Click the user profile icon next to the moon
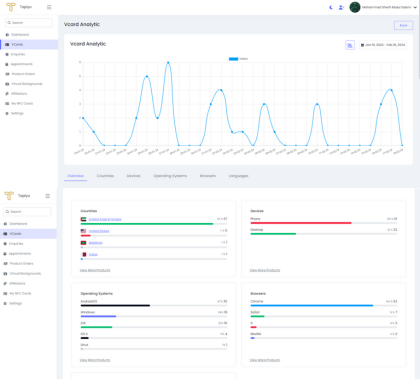This screenshot has height=380, width=420. [x=341, y=7]
